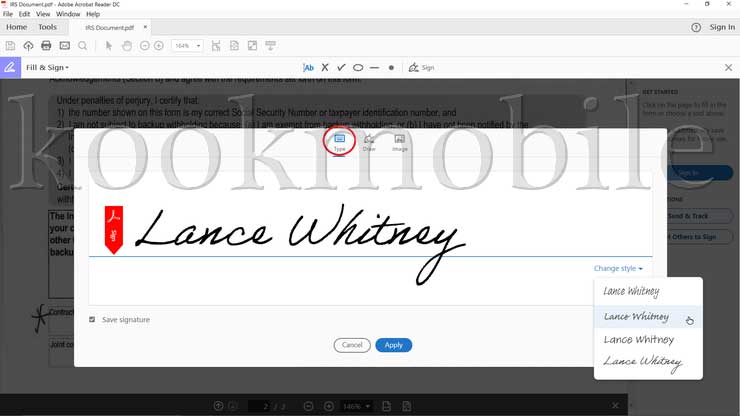
Task: Open the Window menu
Action: pos(68,14)
